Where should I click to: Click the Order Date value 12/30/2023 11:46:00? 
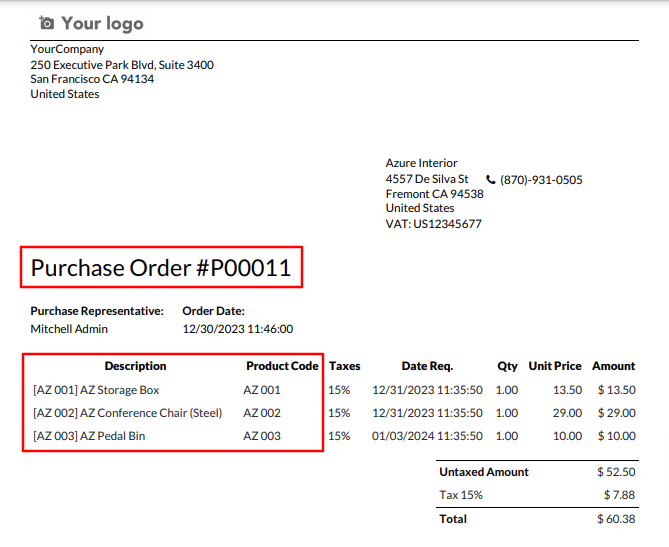(238, 329)
